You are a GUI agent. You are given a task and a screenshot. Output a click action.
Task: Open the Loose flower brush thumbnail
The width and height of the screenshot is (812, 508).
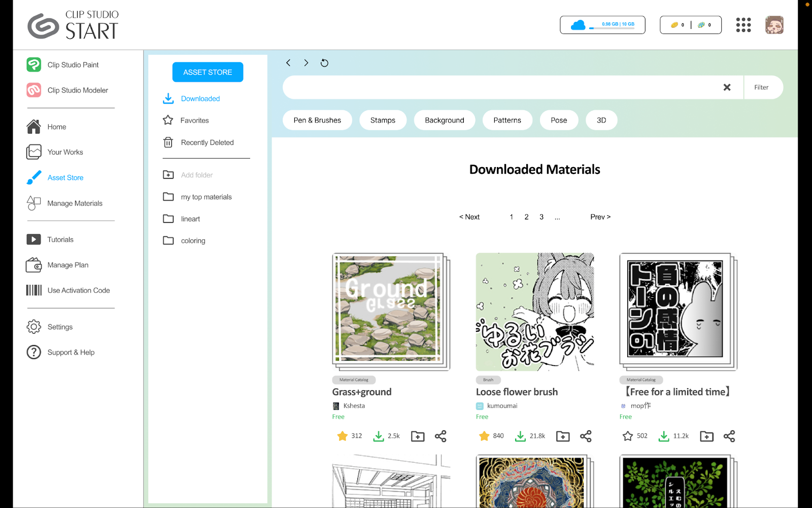click(x=535, y=311)
